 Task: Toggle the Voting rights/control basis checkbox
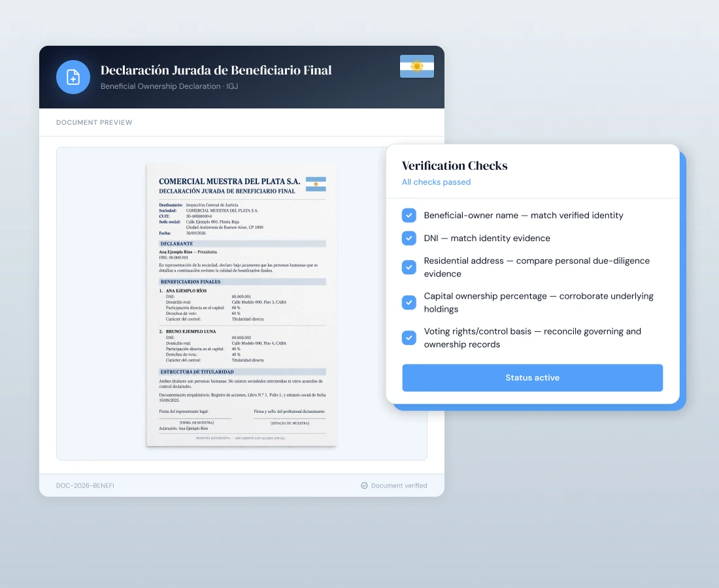[409, 338]
